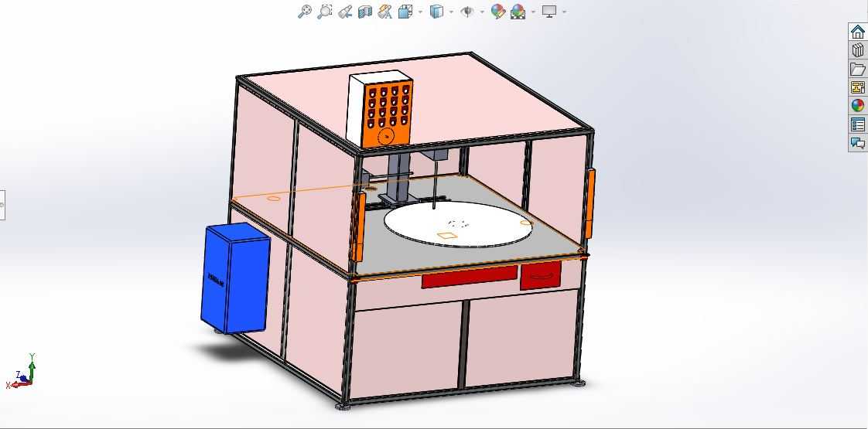Open the View Palette task pane tab
Image resolution: width=868 pixels, height=429 pixels.
857,87
